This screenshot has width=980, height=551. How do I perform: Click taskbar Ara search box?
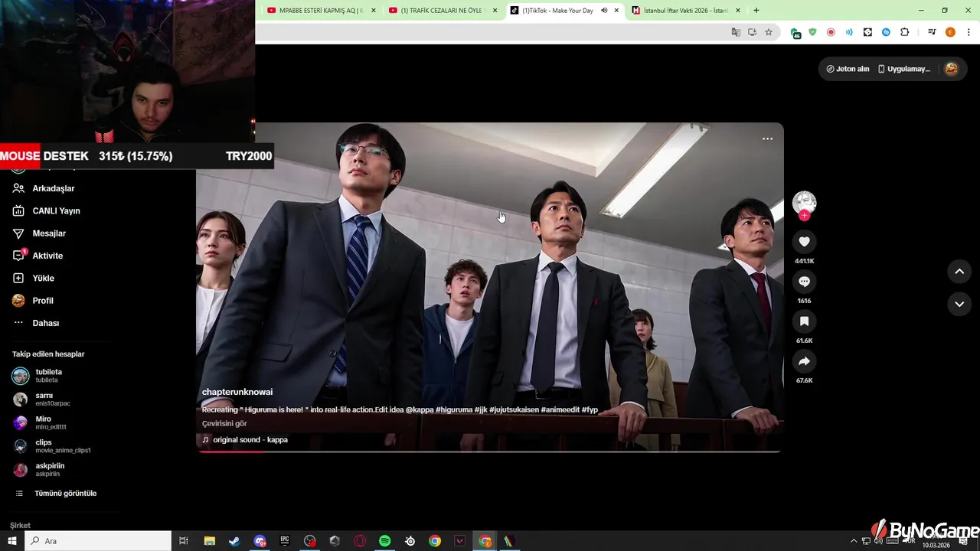(x=98, y=541)
